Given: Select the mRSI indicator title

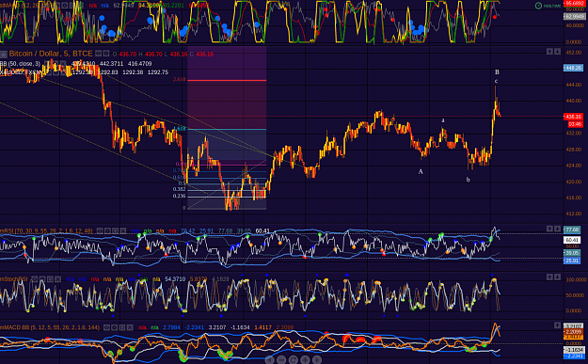Looking at the screenshot, I should [x=47, y=230].
